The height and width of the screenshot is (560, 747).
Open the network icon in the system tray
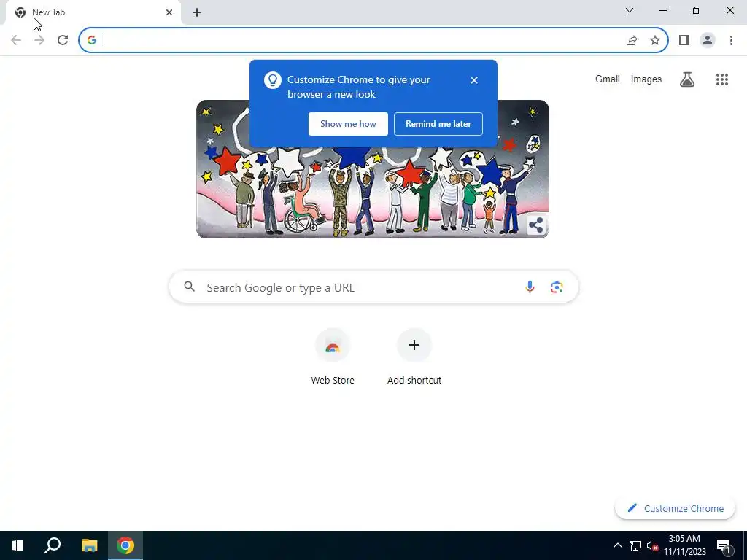[635, 545]
